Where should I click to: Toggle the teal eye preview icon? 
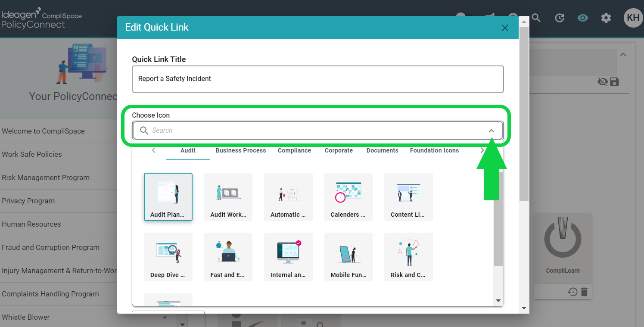583,18
